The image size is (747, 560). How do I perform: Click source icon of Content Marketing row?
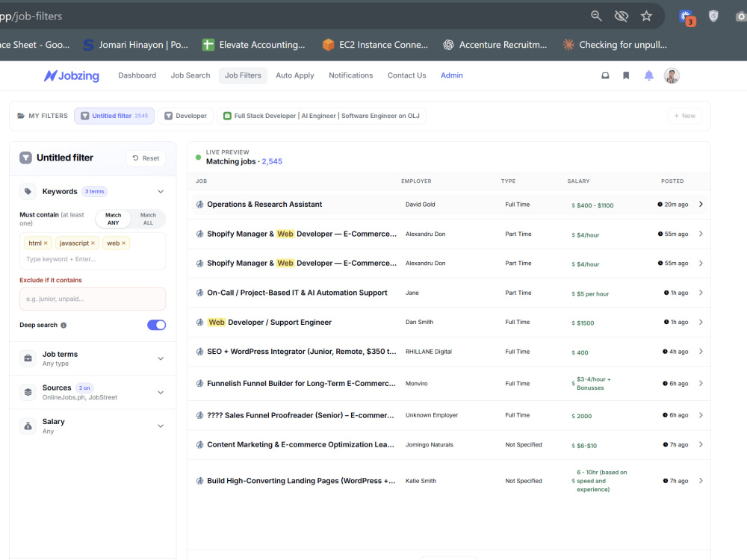(x=199, y=445)
